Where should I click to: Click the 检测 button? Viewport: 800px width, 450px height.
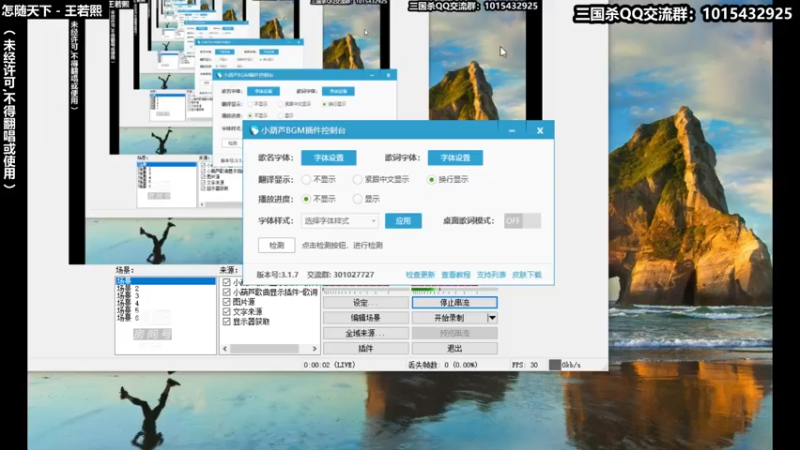pyautogui.click(x=277, y=245)
